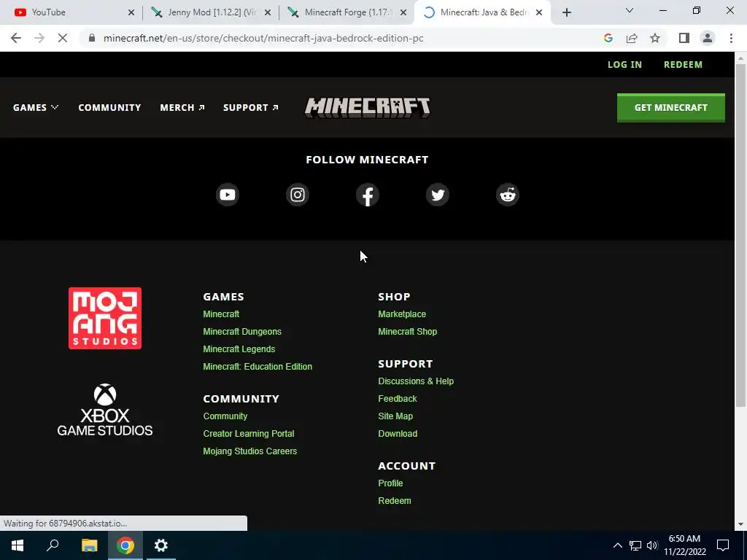The image size is (747, 560).
Task: Open taskbar search magnifier
Action: (53, 545)
